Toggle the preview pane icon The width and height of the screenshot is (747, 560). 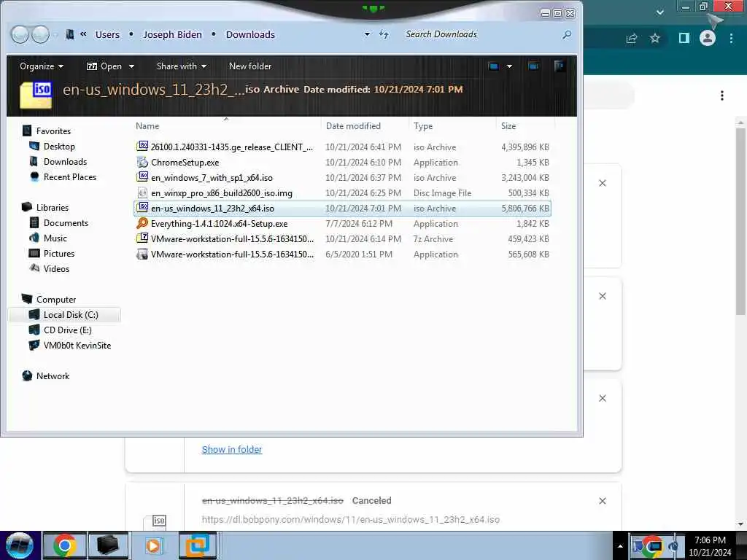pos(533,66)
